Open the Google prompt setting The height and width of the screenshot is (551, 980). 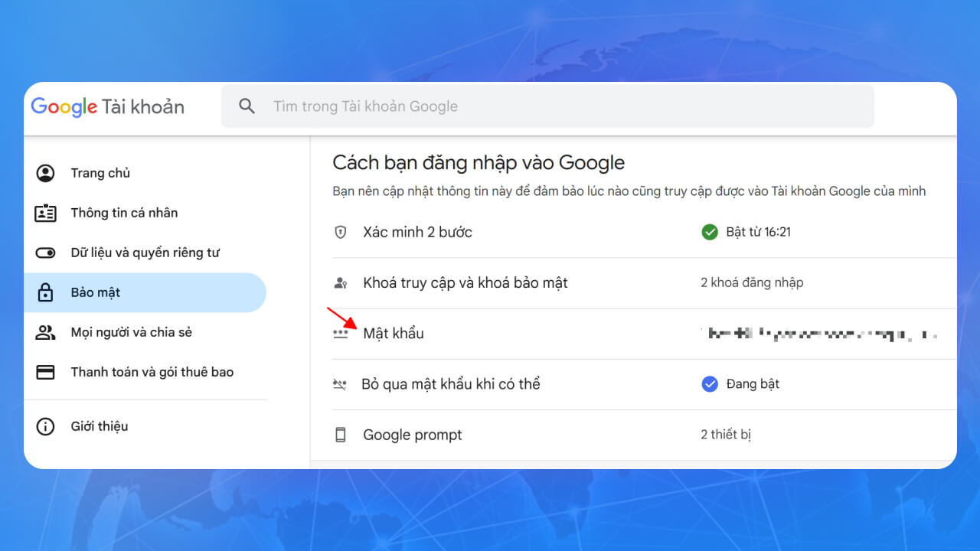pyautogui.click(x=644, y=435)
